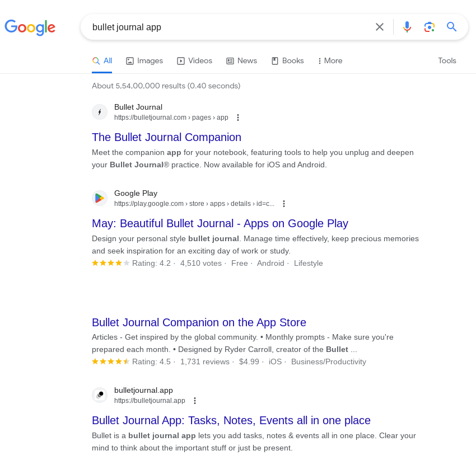Open the three-dot menu for the Google Play result

(x=284, y=204)
